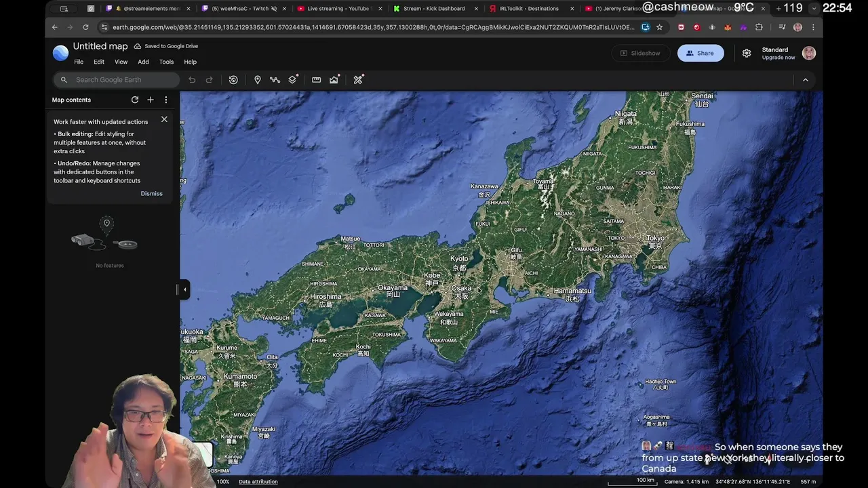This screenshot has width=868, height=488.
Task: Open the Data attribution link
Action: [258, 482]
